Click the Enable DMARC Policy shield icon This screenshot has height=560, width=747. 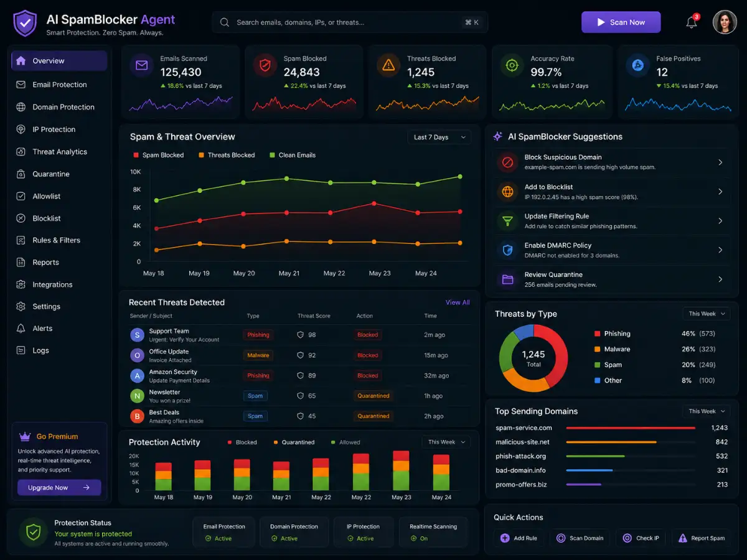tap(507, 250)
